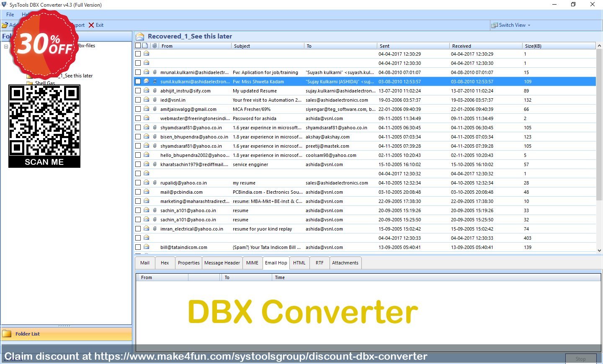Click envelope icon of abhijit_instru email
The height and width of the screenshot is (364, 603).
pos(146,90)
